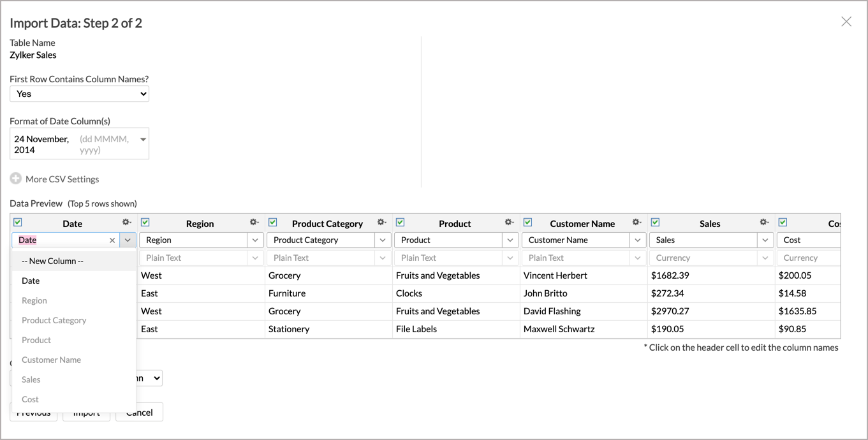
Task: Expand More CSV Settings plus icon
Action: tap(16, 179)
